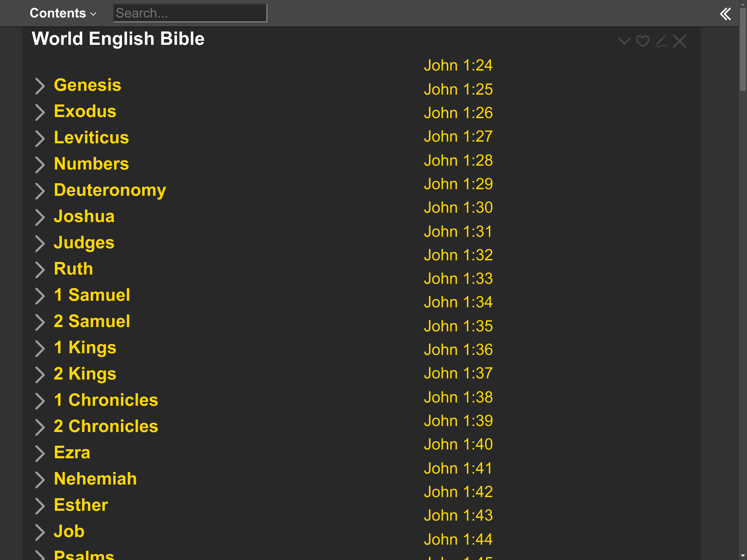Image resolution: width=747 pixels, height=560 pixels.
Task: Select the Nehemiah book
Action: [x=95, y=479]
